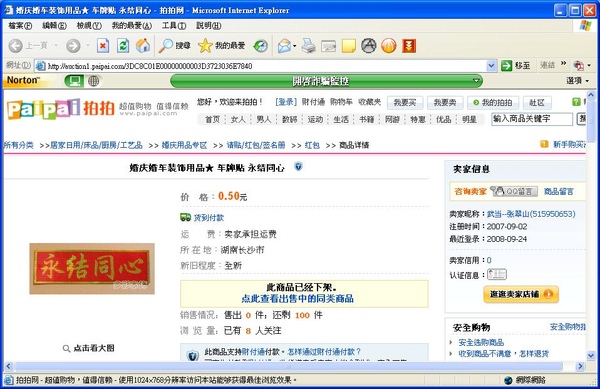Click the Forward navigation arrow

point(73,46)
